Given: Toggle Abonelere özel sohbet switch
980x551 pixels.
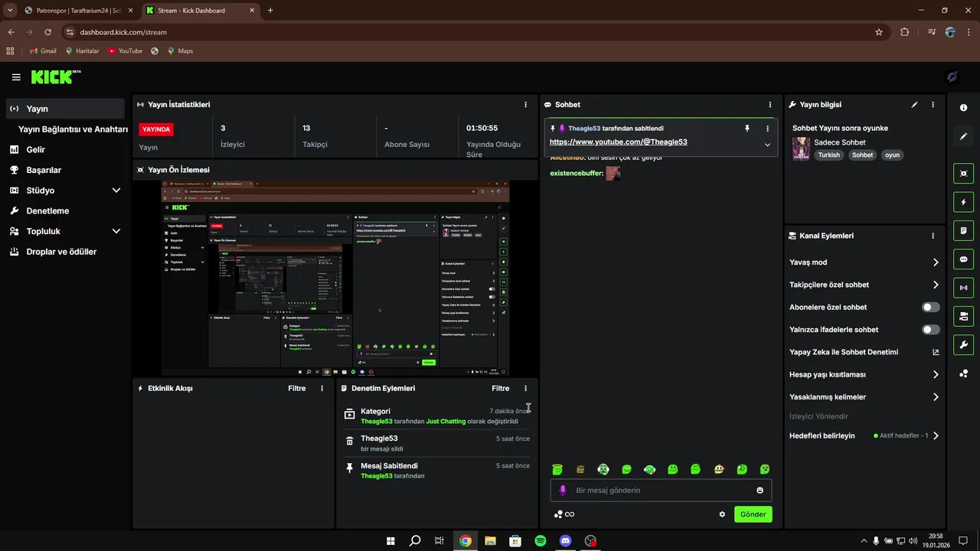Looking at the screenshot, I should click(x=931, y=308).
